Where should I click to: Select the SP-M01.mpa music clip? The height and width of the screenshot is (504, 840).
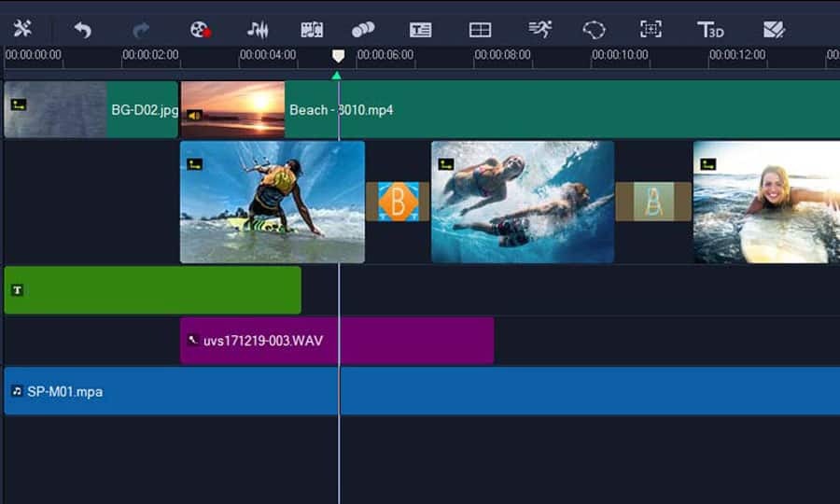[422, 391]
